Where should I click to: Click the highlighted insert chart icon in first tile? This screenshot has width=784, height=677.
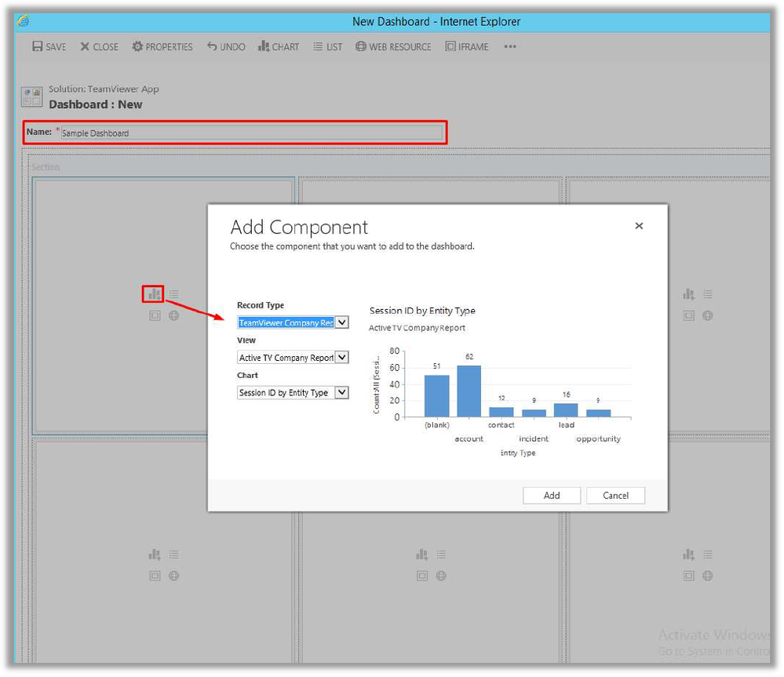pyautogui.click(x=154, y=294)
